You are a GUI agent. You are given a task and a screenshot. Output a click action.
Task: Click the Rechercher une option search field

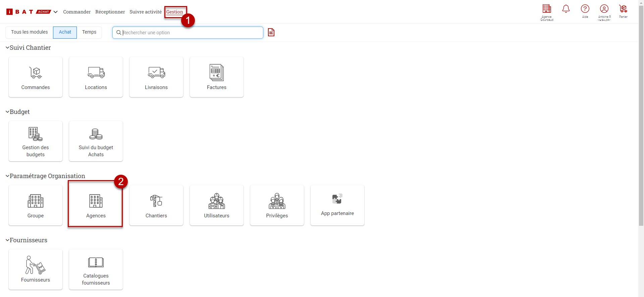pyautogui.click(x=191, y=33)
